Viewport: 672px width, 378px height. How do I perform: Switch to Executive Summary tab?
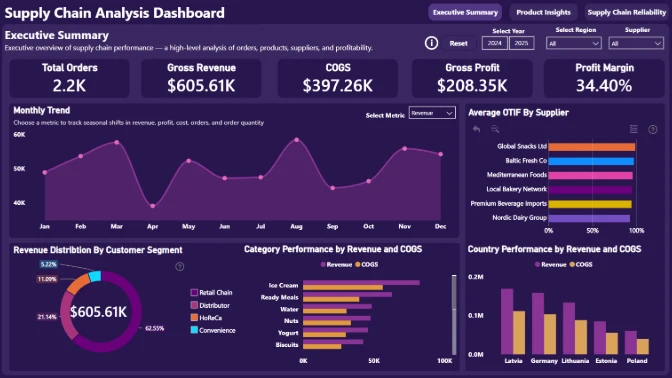465,12
